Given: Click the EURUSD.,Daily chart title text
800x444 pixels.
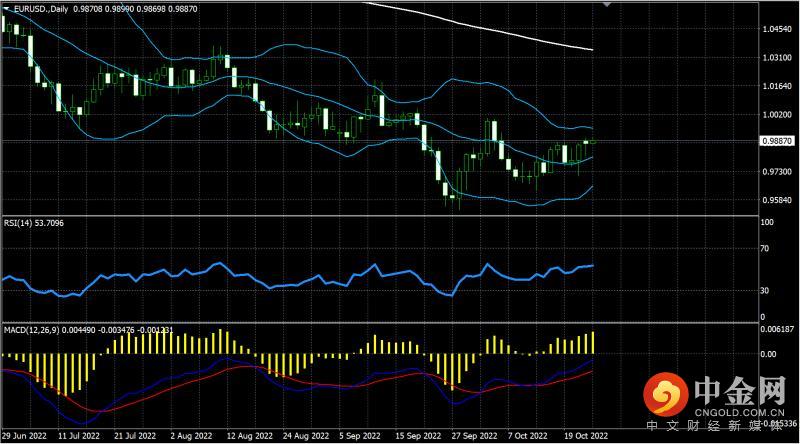Looking at the screenshot, I should [x=41, y=9].
